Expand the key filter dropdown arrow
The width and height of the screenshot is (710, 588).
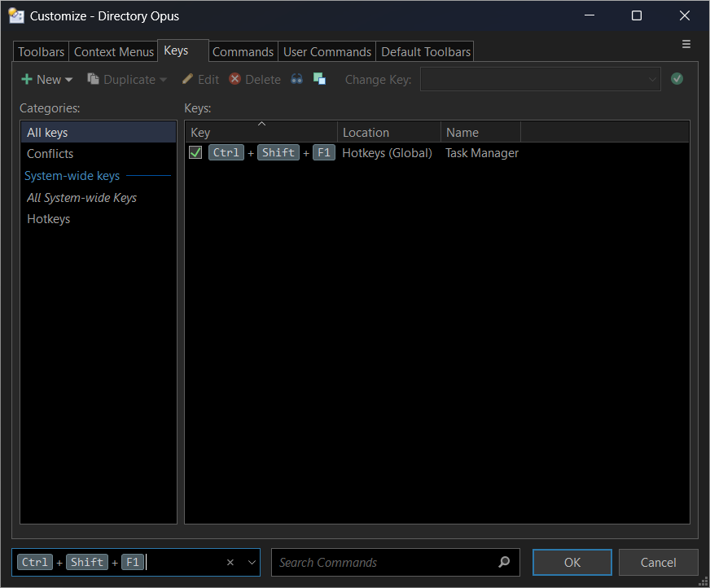tap(252, 562)
